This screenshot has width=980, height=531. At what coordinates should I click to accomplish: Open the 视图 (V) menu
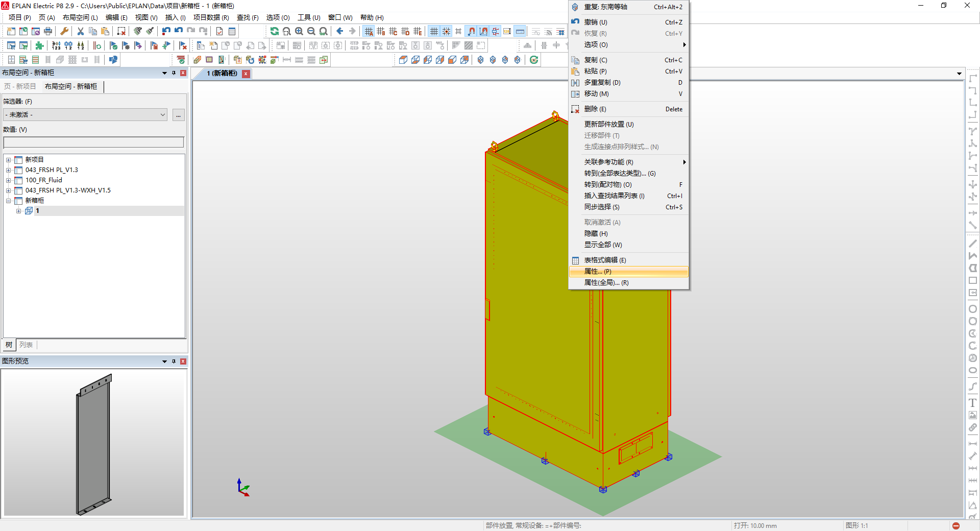145,17
